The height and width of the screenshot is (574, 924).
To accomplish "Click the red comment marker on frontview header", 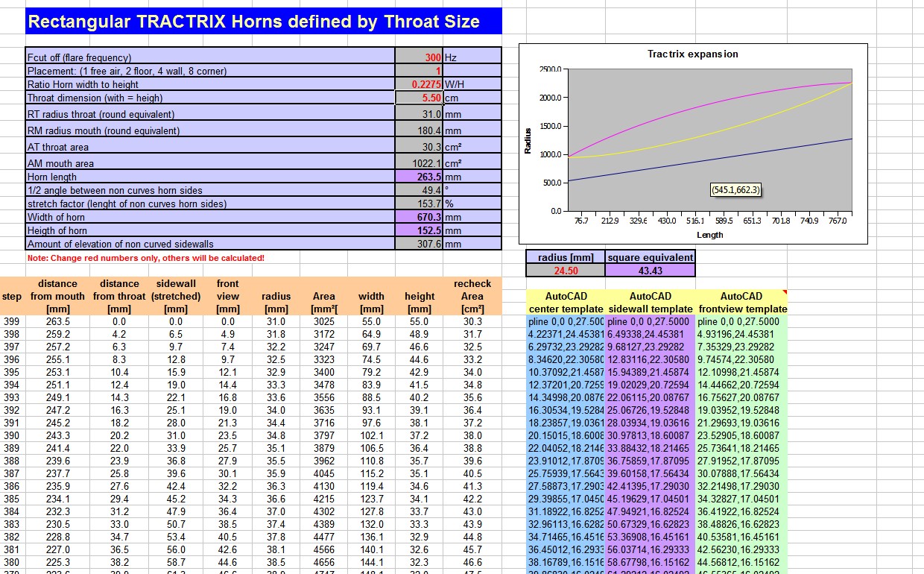I will tap(785, 292).
